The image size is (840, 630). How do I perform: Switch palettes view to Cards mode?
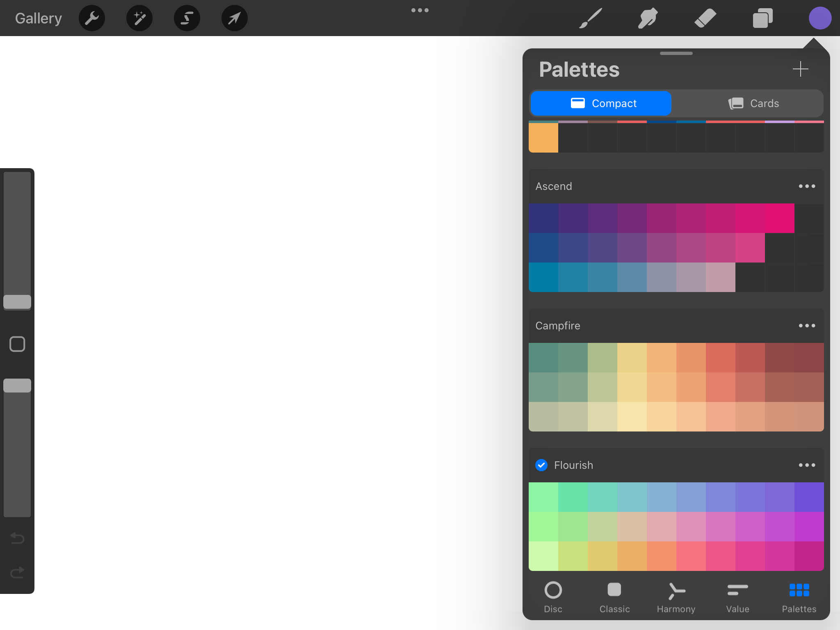click(754, 103)
